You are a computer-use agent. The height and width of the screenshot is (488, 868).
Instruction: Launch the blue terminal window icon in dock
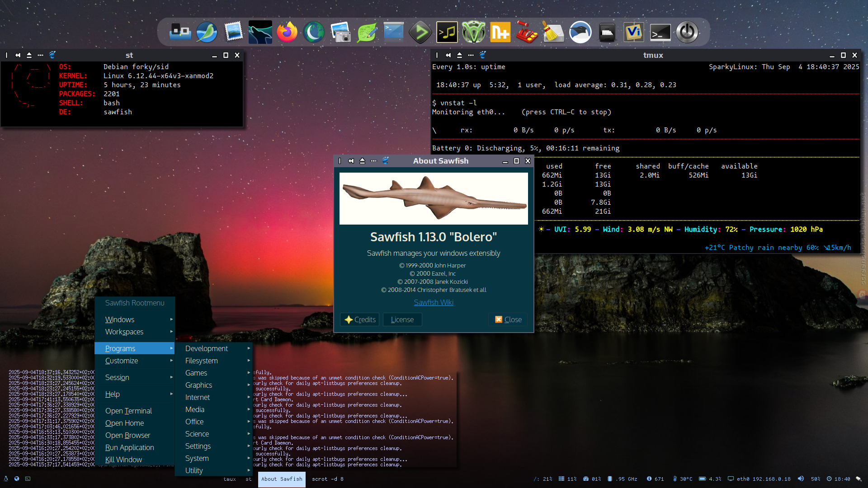(x=394, y=33)
